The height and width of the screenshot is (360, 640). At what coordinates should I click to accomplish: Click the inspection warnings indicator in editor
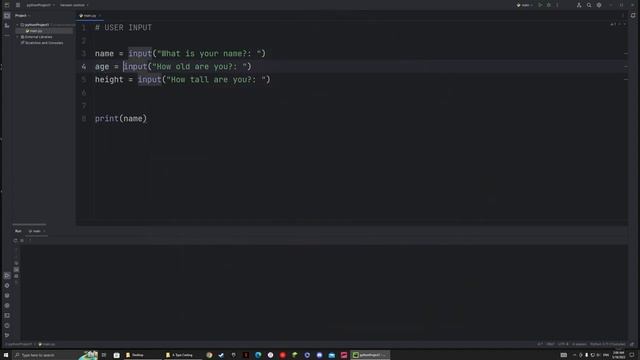[x=613, y=24]
